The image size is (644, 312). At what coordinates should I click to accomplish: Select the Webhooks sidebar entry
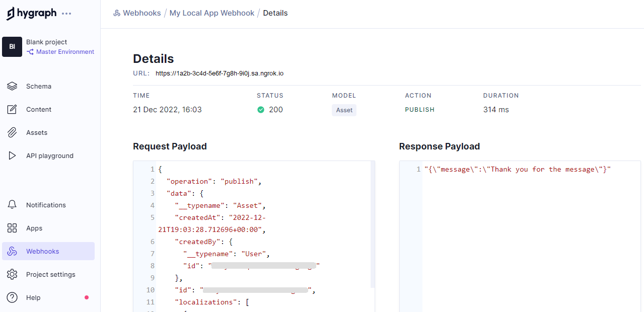(42, 251)
